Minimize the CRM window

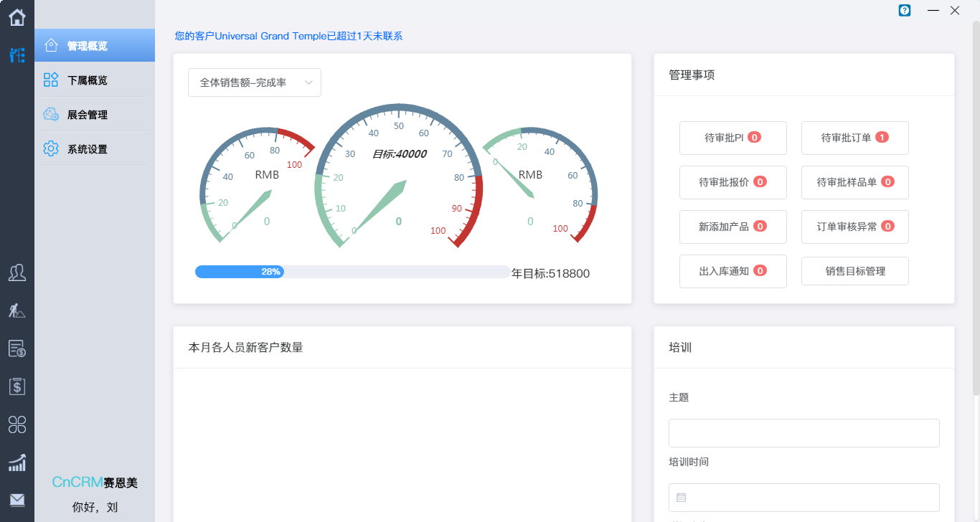(x=933, y=11)
